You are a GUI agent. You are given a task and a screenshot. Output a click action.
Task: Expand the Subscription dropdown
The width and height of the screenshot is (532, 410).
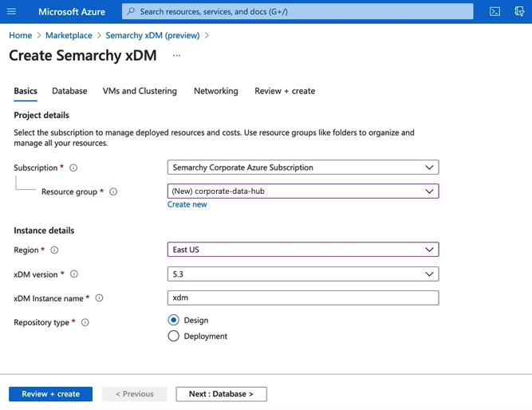303,168
